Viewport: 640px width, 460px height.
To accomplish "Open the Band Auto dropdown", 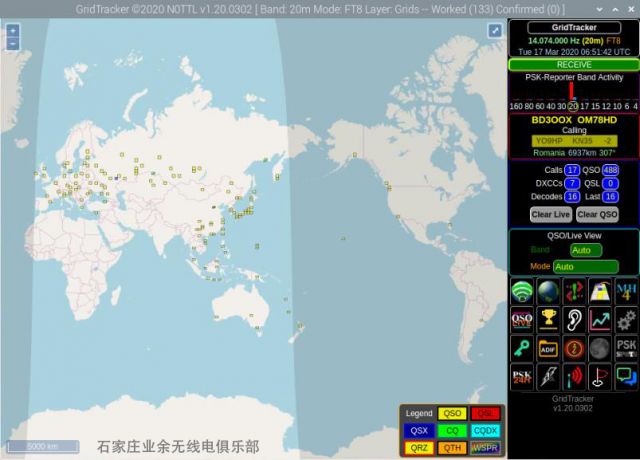I will [586, 250].
